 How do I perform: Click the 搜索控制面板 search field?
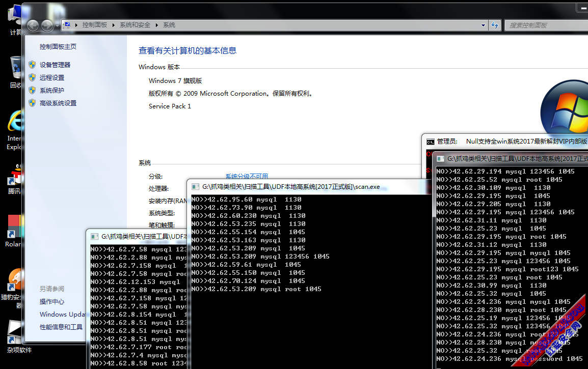(546, 25)
